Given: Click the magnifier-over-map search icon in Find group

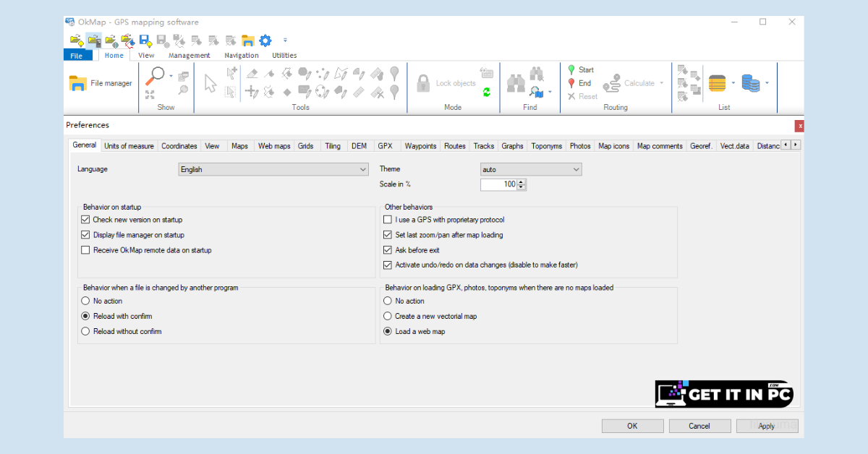Looking at the screenshot, I should click(x=536, y=92).
